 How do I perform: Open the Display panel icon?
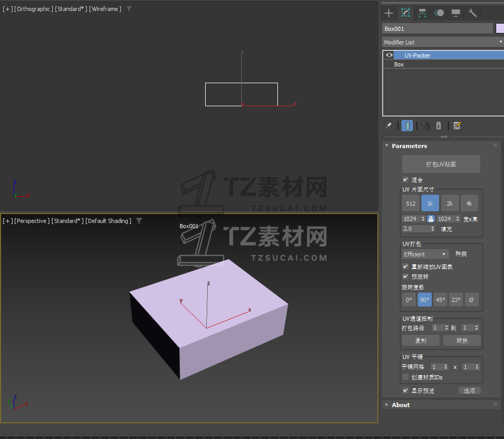click(x=455, y=13)
